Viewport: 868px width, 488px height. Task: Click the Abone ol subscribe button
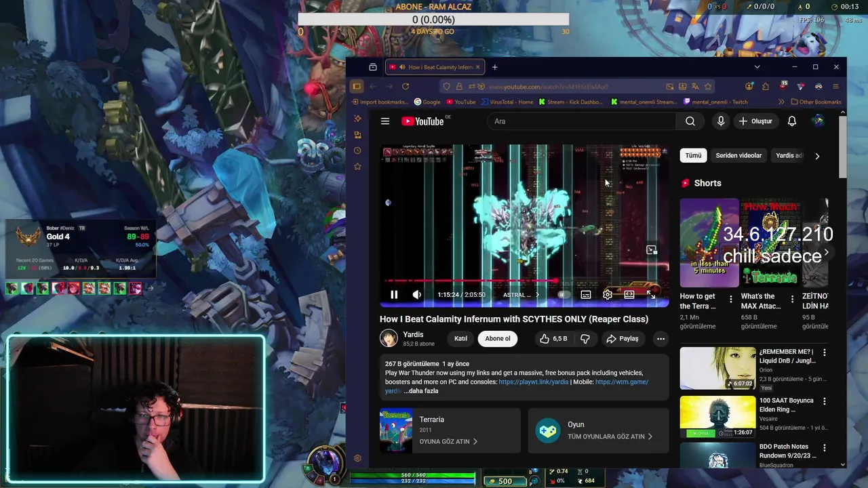pyautogui.click(x=498, y=339)
